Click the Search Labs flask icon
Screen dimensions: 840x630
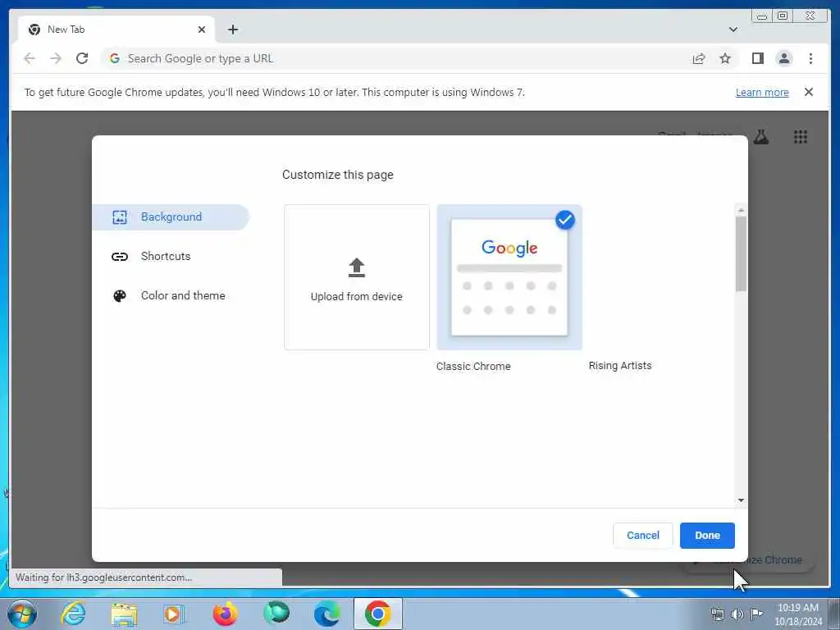pyautogui.click(x=761, y=137)
